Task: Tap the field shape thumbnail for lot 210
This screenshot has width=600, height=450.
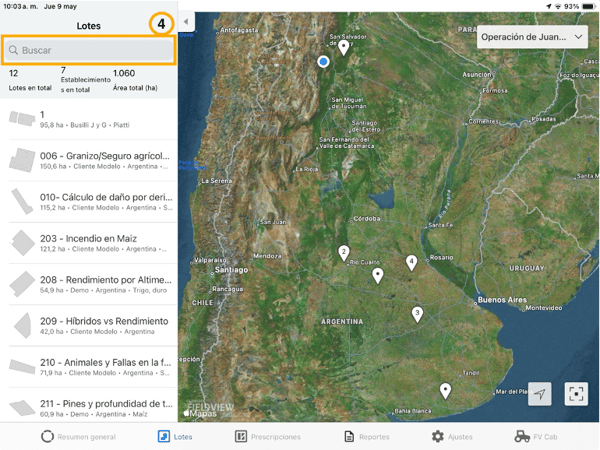Action: point(22,366)
